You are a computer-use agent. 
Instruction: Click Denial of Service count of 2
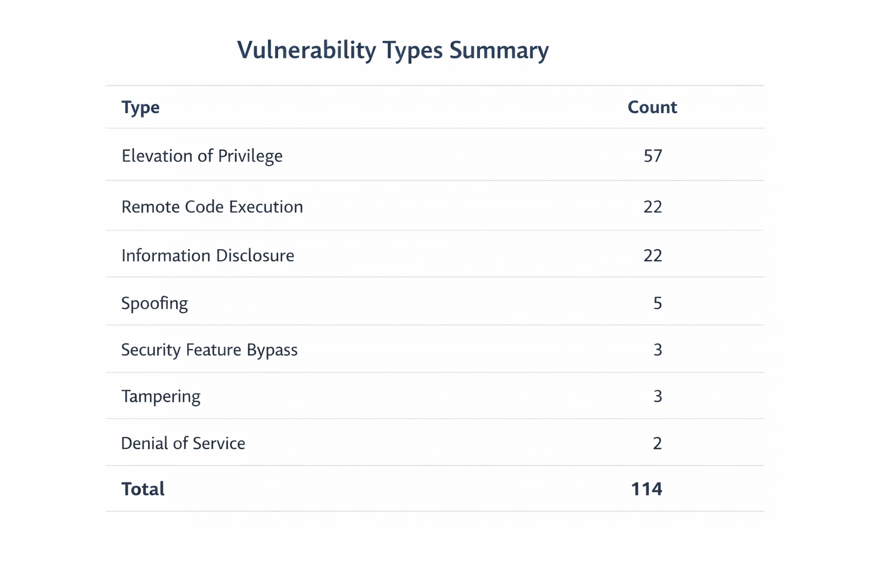click(x=657, y=443)
